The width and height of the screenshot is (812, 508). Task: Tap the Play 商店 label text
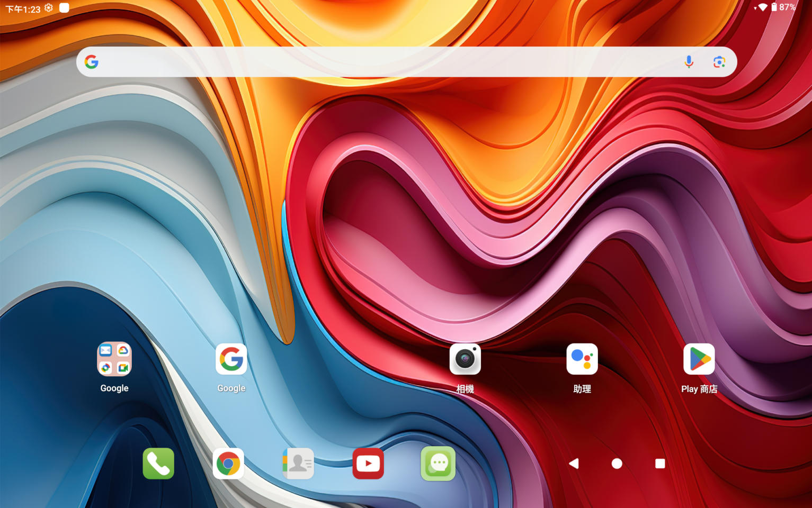pyautogui.click(x=699, y=389)
